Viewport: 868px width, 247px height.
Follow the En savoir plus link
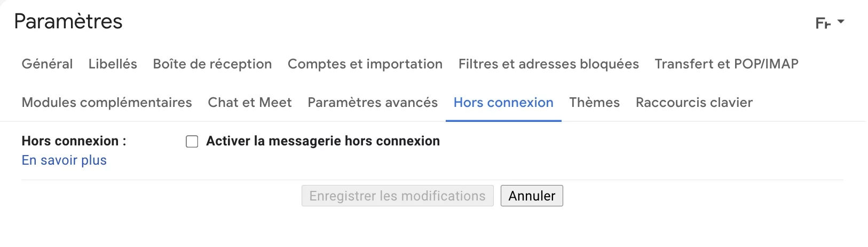[x=64, y=160]
